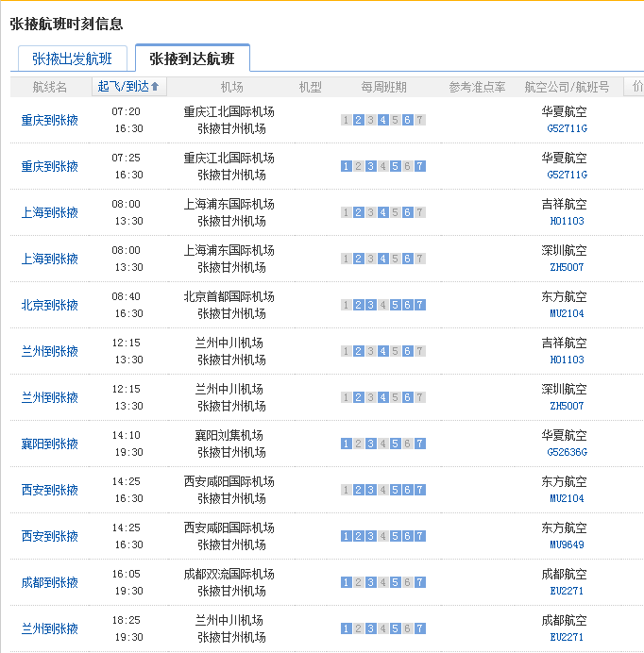The width and height of the screenshot is (644, 653).
Task: Open 上海到张掖 link in 深圳航空 row
Action: (50, 260)
